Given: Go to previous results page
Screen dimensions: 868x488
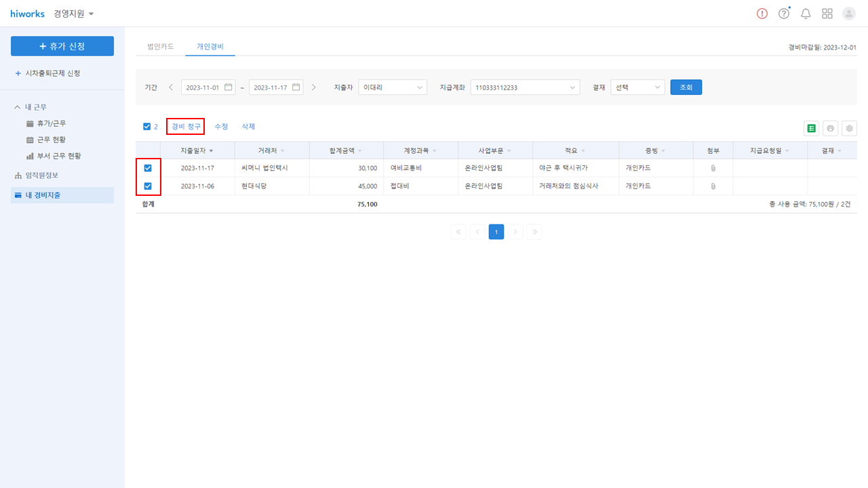Looking at the screenshot, I should point(477,232).
